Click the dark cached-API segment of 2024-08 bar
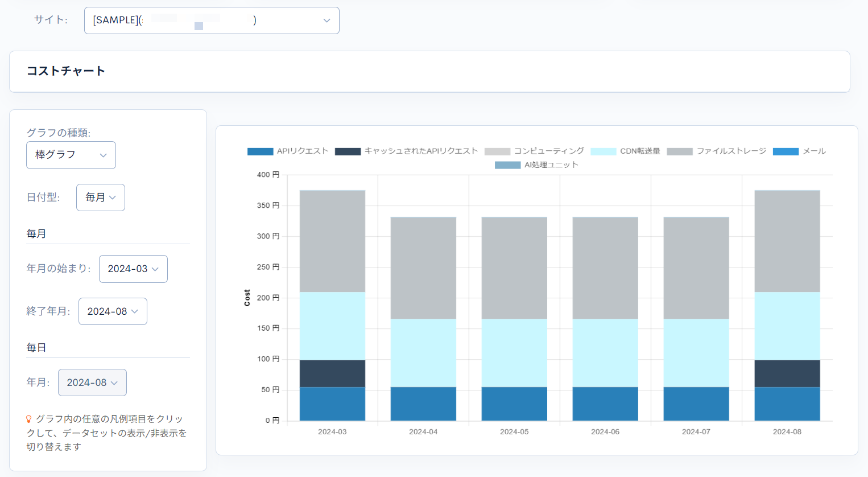This screenshot has width=868, height=477. point(787,373)
